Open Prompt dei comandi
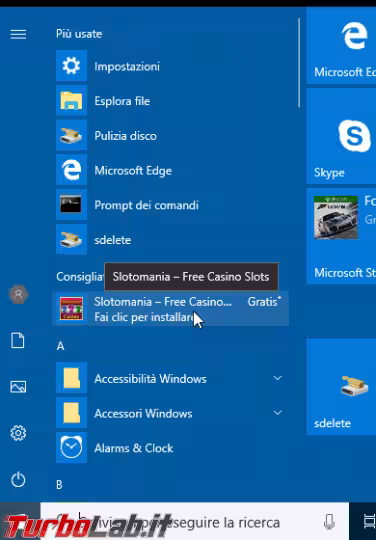The width and height of the screenshot is (376, 540). pos(170,205)
